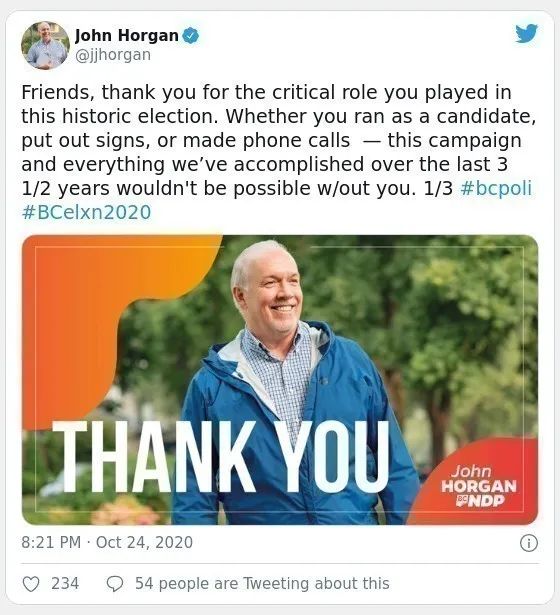Click the blue verified badge
This screenshot has height=615, width=560.
(191, 35)
